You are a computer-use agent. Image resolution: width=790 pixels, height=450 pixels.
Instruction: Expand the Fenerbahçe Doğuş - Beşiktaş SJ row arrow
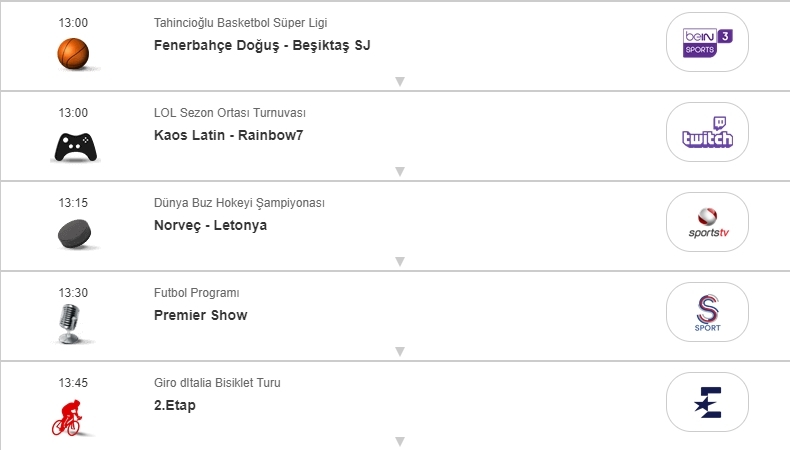(399, 82)
